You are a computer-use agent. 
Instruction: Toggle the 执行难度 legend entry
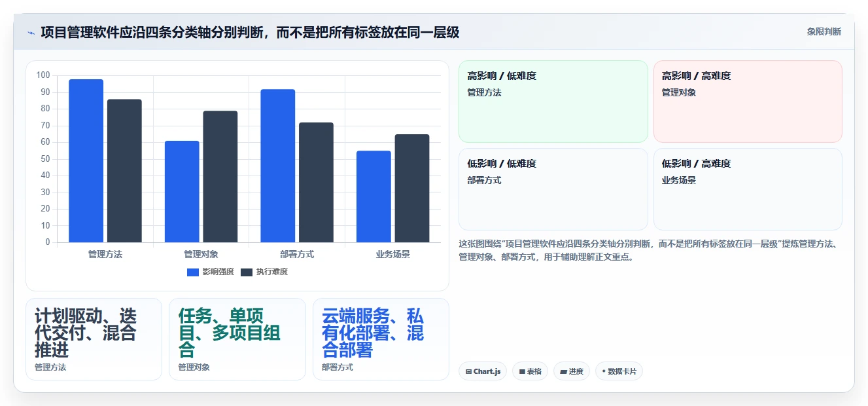point(264,272)
